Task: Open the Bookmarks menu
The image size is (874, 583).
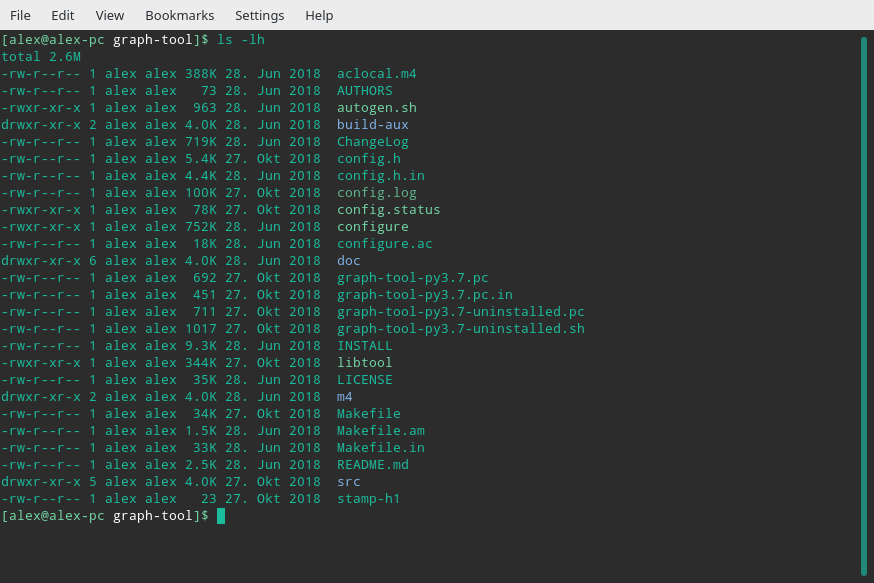Action: coord(179,15)
